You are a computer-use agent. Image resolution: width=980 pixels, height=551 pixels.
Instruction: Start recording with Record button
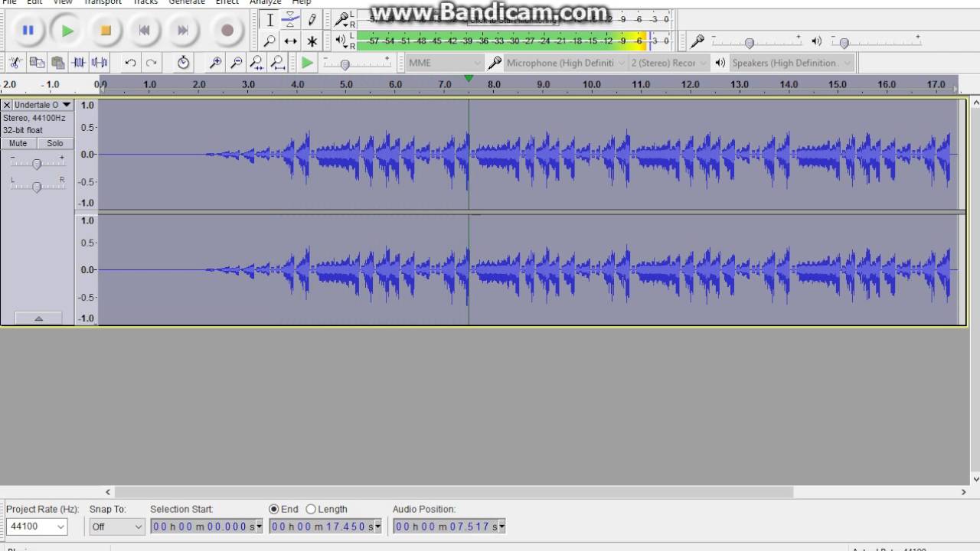pos(227,31)
